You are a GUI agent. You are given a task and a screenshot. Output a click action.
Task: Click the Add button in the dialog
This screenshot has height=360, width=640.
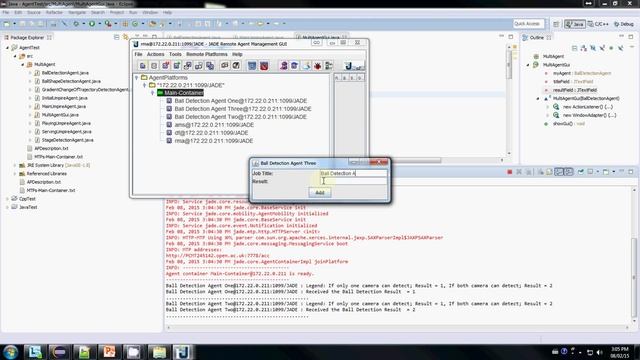(320, 193)
